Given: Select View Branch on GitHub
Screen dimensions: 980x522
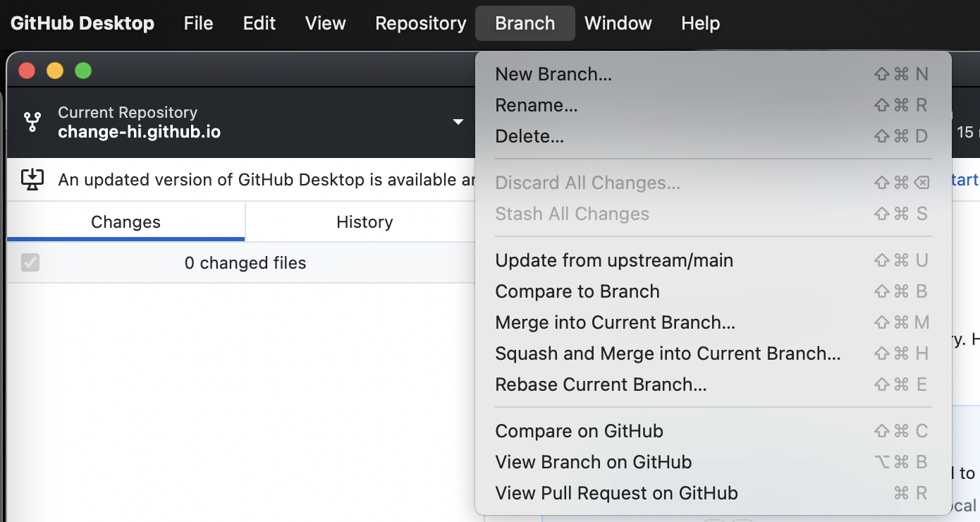Looking at the screenshot, I should point(713,462).
